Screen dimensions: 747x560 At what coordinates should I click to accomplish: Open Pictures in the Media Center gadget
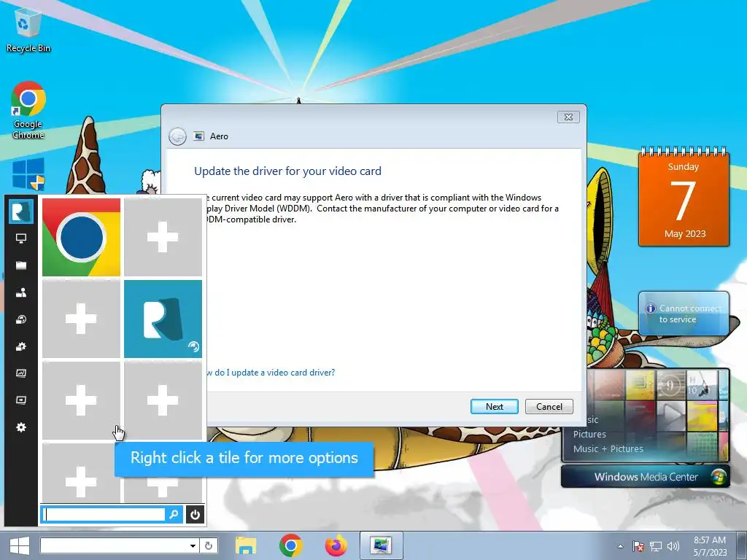[x=589, y=435]
